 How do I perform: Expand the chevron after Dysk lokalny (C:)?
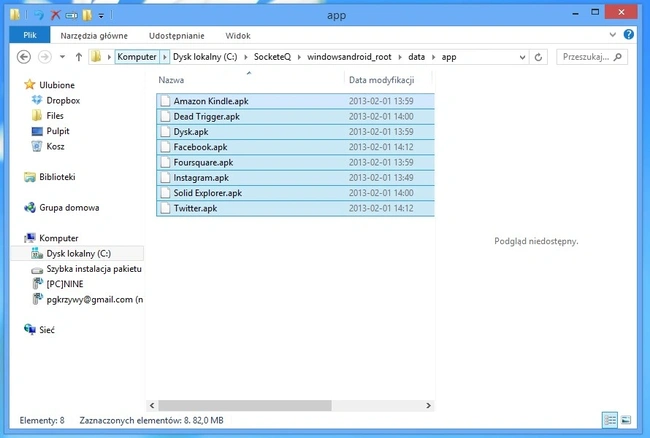(x=245, y=57)
